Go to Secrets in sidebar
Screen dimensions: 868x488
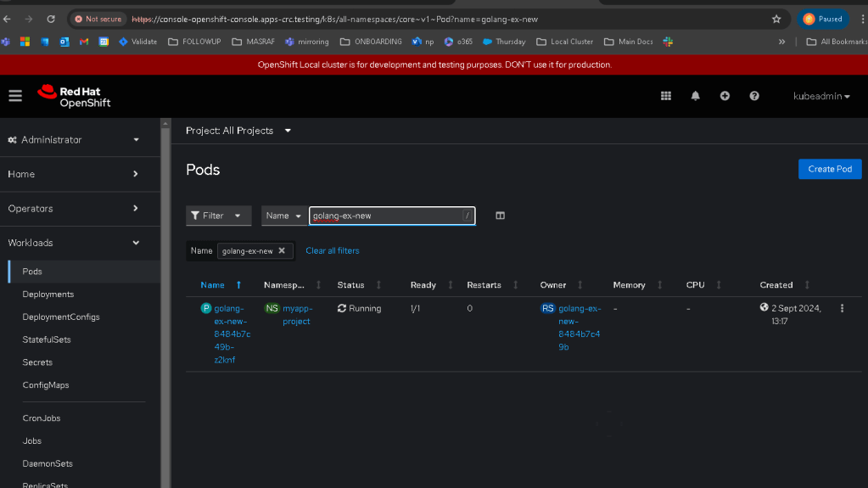coord(37,362)
